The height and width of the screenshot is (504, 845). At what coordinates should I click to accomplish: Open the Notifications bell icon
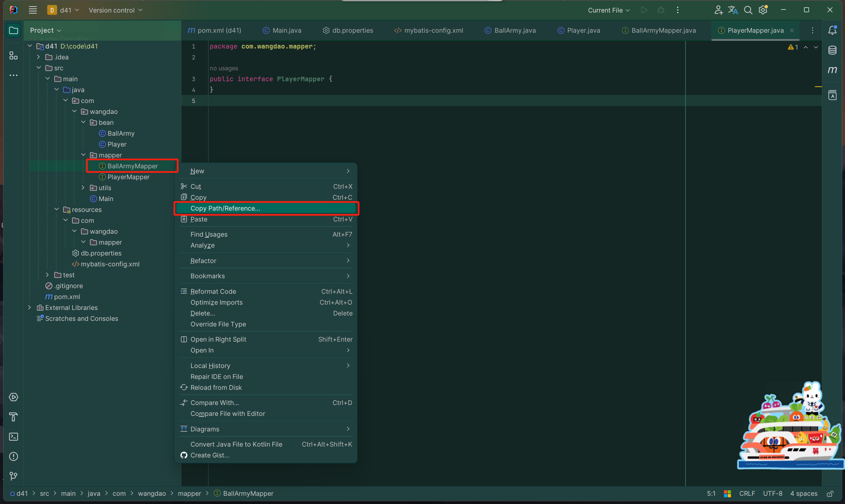pos(832,30)
